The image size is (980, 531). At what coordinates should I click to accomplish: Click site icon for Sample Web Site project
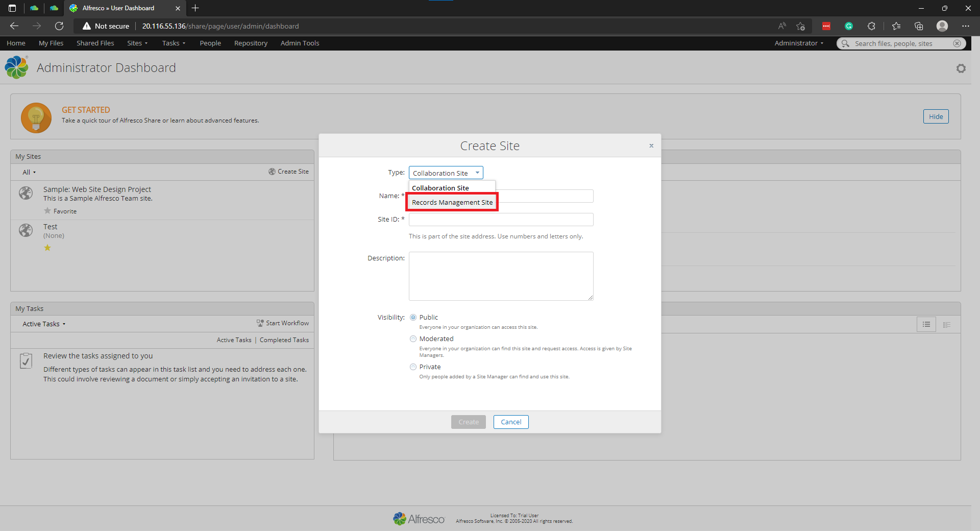coord(26,193)
